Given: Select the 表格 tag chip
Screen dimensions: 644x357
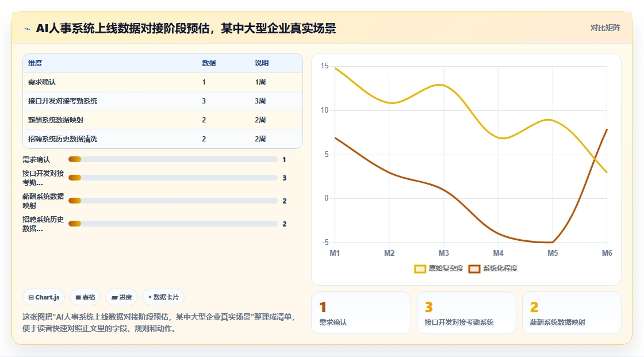Looking at the screenshot, I should (85, 297).
